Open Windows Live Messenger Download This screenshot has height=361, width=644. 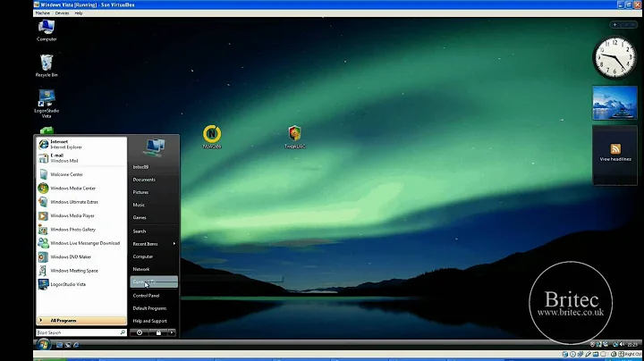click(81, 243)
